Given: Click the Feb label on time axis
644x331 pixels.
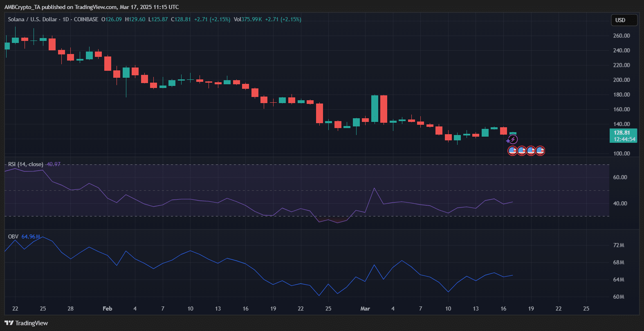Looking at the screenshot, I should (x=107, y=308).
